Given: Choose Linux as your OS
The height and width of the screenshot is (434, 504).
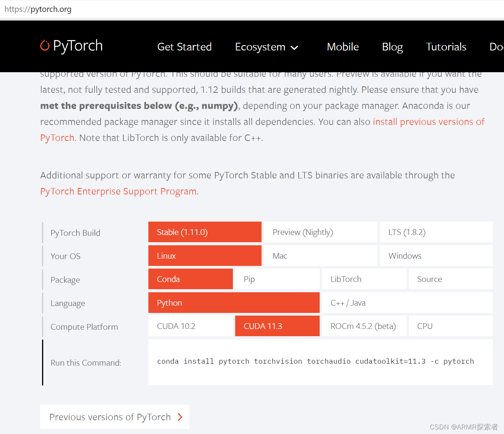Looking at the screenshot, I should pyautogui.click(x=205, y=256).
